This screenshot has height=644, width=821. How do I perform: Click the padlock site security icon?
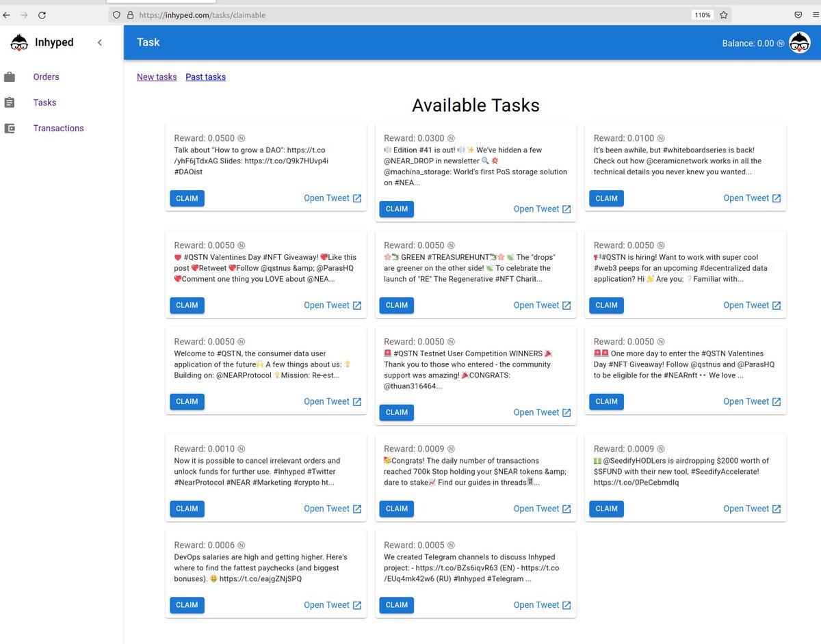130,14
